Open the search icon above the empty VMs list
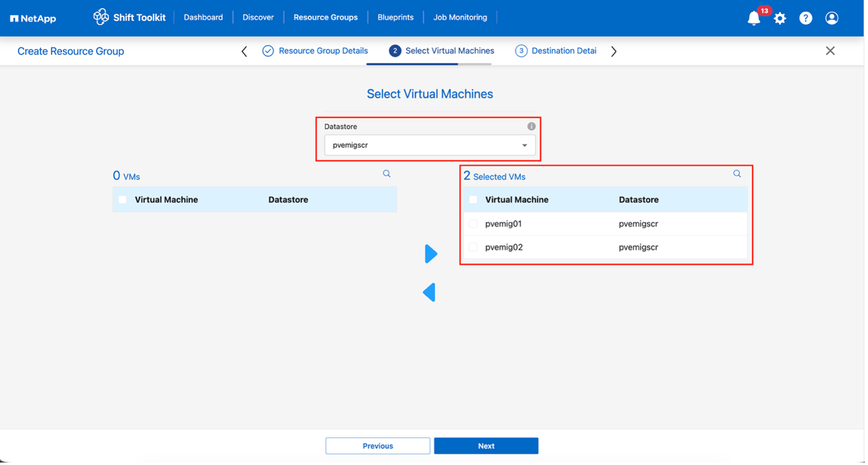The height and width of the screenshot is (465, 868). [386, 174]
